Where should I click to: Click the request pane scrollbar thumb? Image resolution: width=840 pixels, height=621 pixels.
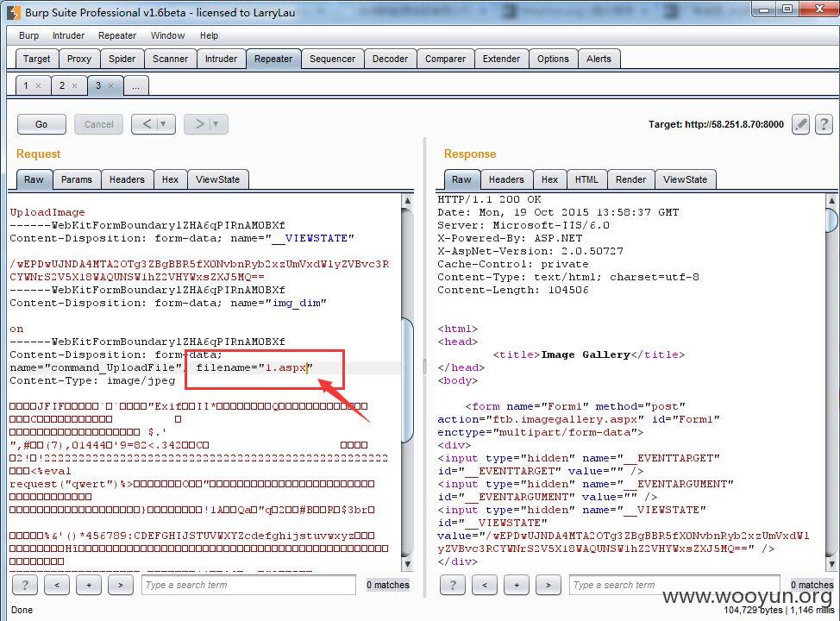[407, 379]
